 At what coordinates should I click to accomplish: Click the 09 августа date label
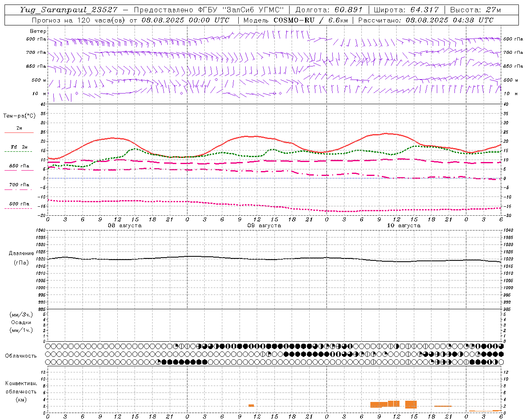tap(264, 226)
